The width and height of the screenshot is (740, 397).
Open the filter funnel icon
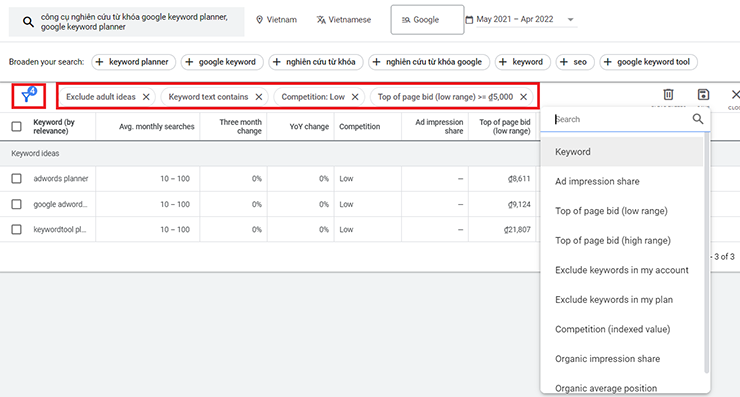(x=28, y=96)
